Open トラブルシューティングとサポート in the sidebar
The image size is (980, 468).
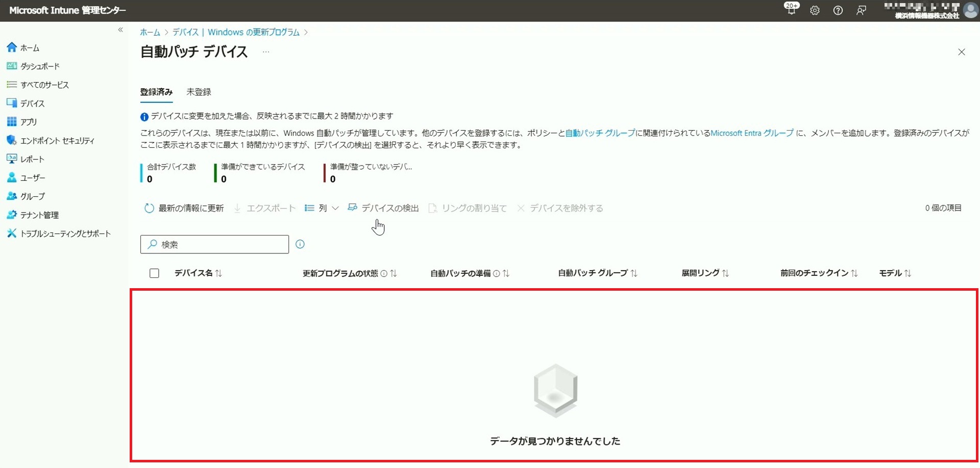pos(59,233)
